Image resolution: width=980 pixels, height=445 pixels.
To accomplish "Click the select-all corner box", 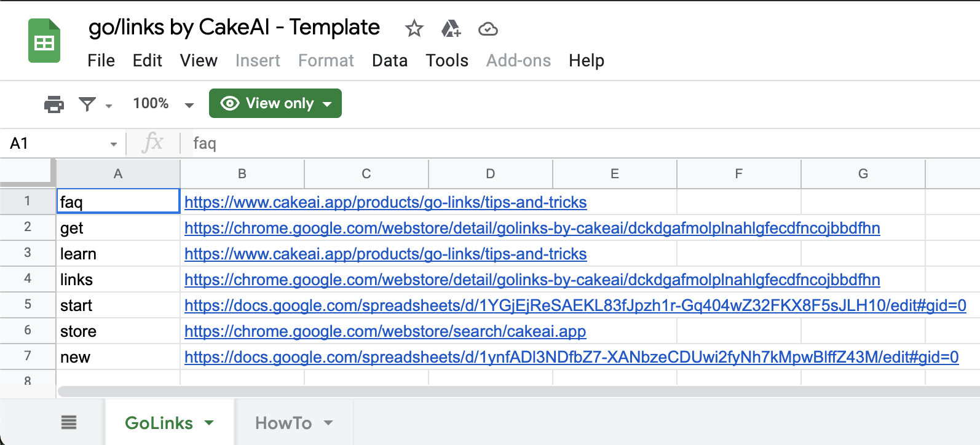I will click(28, 173).
